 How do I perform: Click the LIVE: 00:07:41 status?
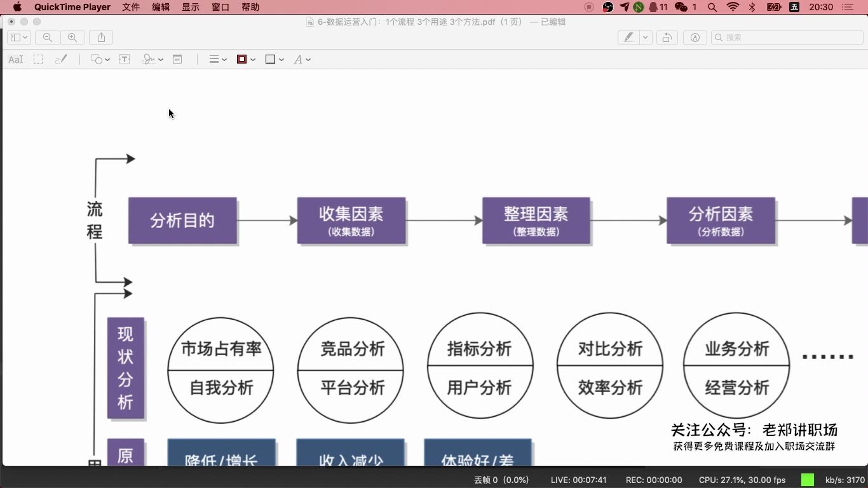[578, 480]
